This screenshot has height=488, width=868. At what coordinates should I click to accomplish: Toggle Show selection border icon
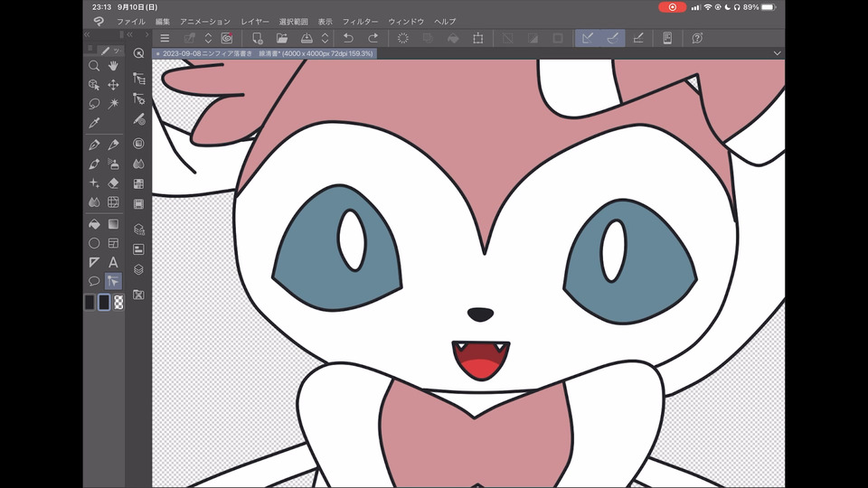(x=558, y=38)
